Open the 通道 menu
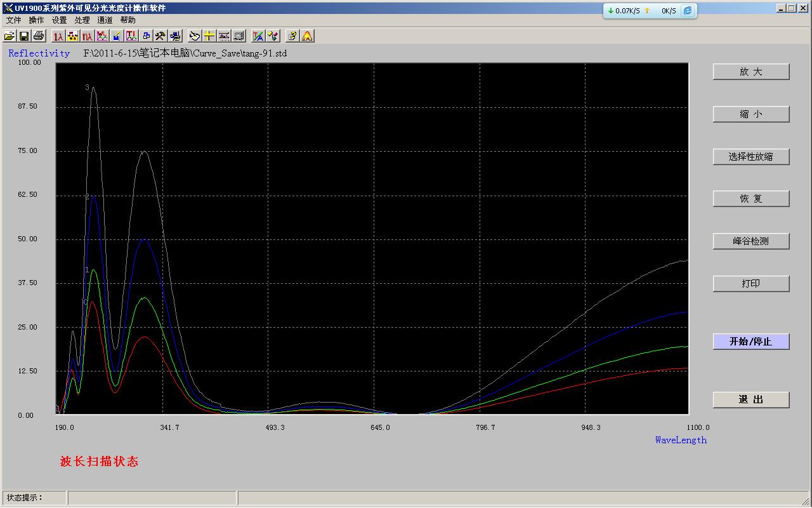The width and height of the screenshot is (812, 508). pos(105,20)
